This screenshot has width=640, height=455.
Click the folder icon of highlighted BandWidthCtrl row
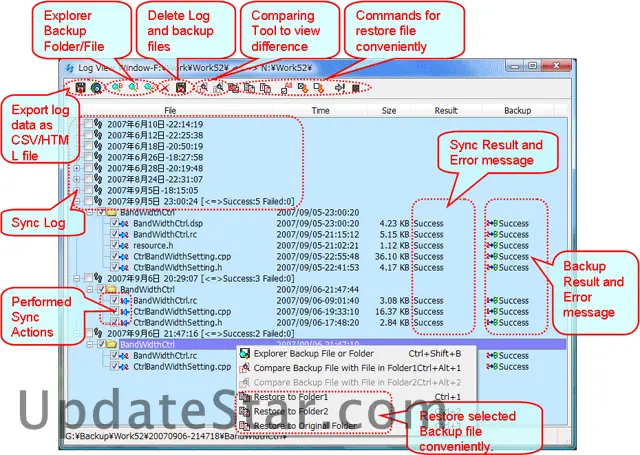click(x=112, y=344)
